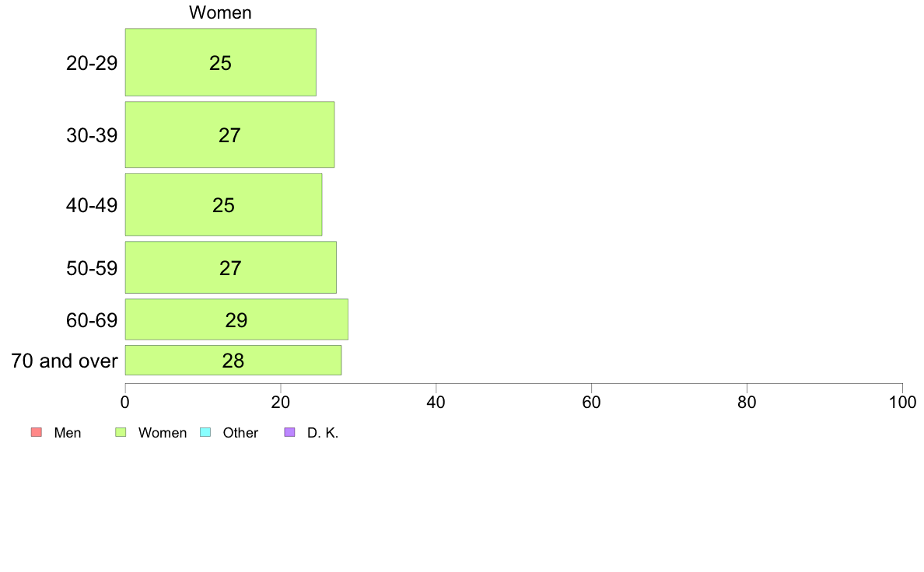Select the 50-59 bar showing 27

tap(230, 267)
